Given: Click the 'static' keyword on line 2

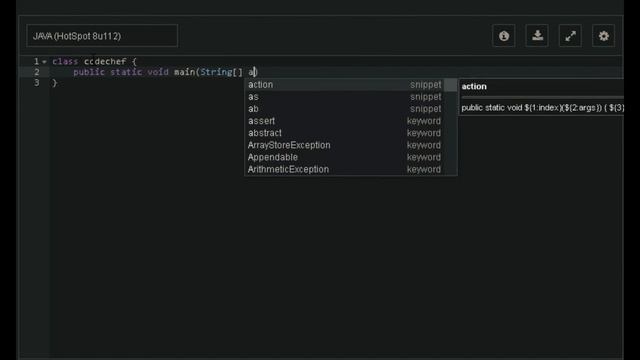Looking at the screenshot, I should tap(126, 72).
